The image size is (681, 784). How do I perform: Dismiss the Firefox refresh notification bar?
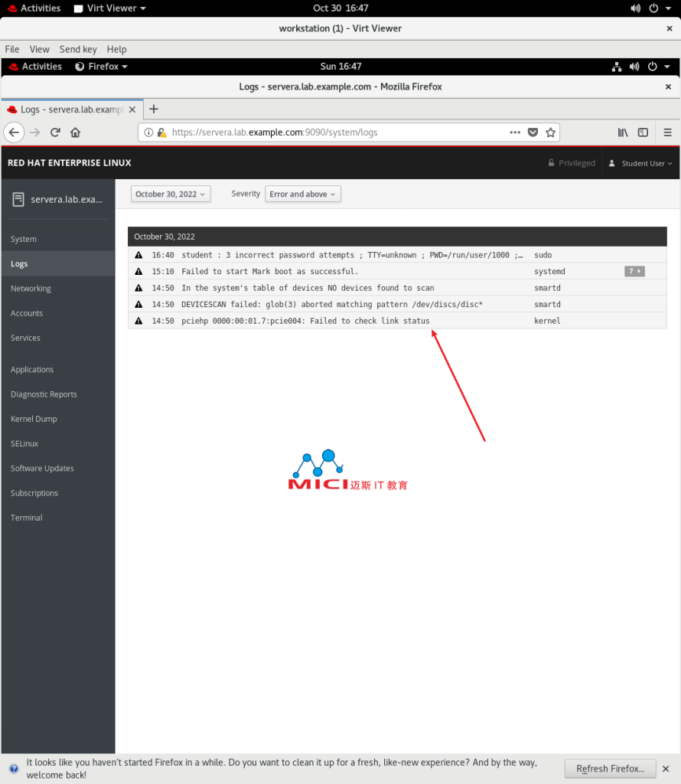[666, 769]
